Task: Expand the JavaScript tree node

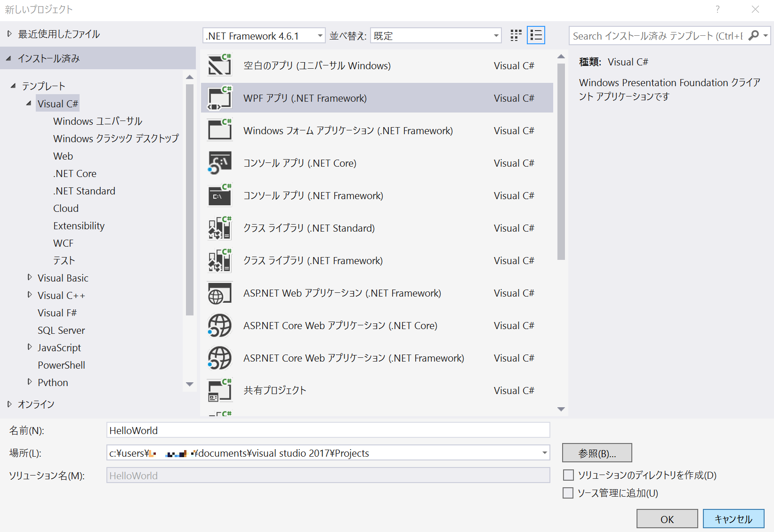Action: tap(30, 347)
